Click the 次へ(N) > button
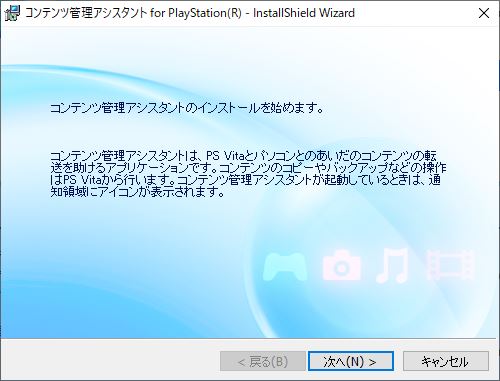This screenshot has height=381, width=500. coord(351,361)
